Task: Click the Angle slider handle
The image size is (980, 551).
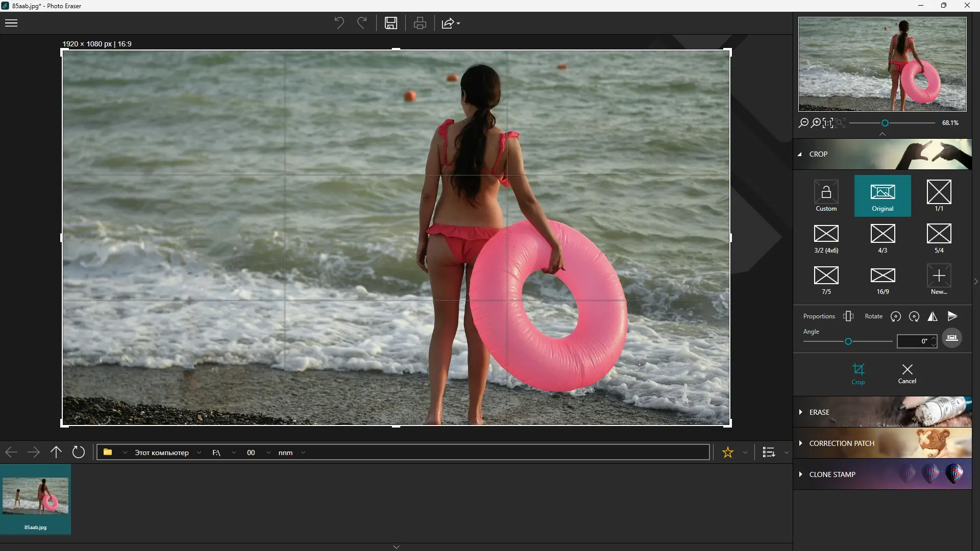Action: pos(848,341)
